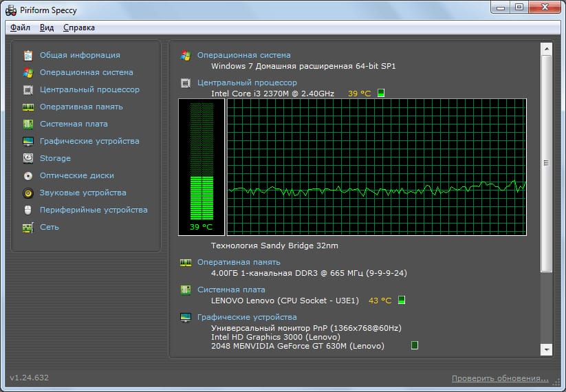566x392 pixels.
Task: Toggle the motherboard temperature indicator next to 43 °C
Action: 402,301
